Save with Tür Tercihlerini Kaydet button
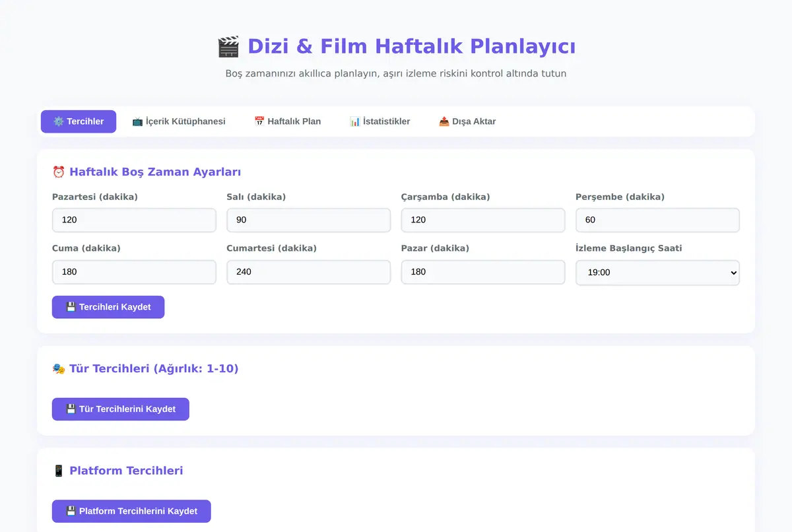The width and height of the screenshot is (792, 532). pos(121,409)
